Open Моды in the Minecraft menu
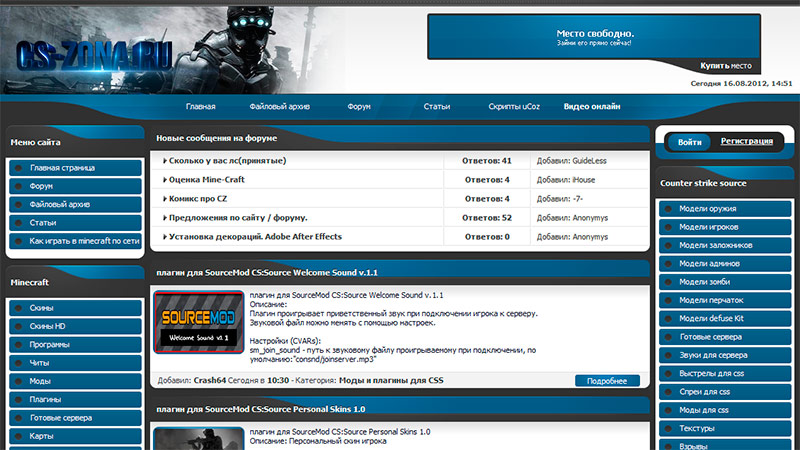Screen dimensions: 800x450 click(x=75, y=381)
